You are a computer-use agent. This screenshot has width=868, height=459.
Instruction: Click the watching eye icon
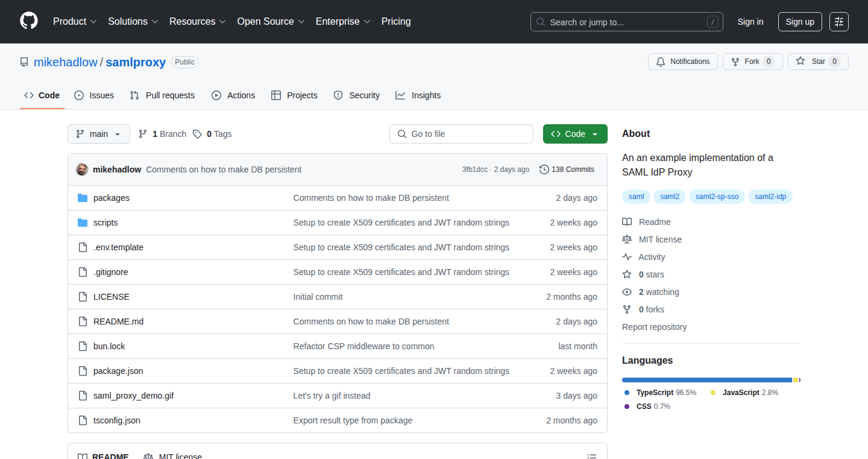click(x=627, y=292)
